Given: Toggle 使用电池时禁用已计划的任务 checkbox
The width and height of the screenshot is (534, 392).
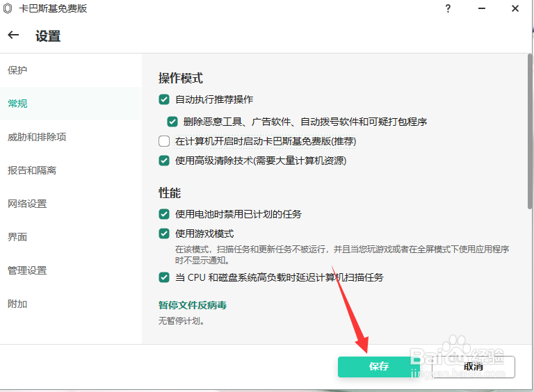Looking at the screenshot, I should click(164, 214).
